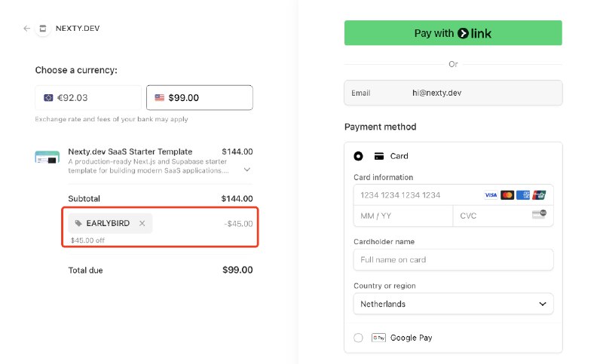Click the Visa card logo

[x=491, y=195]
